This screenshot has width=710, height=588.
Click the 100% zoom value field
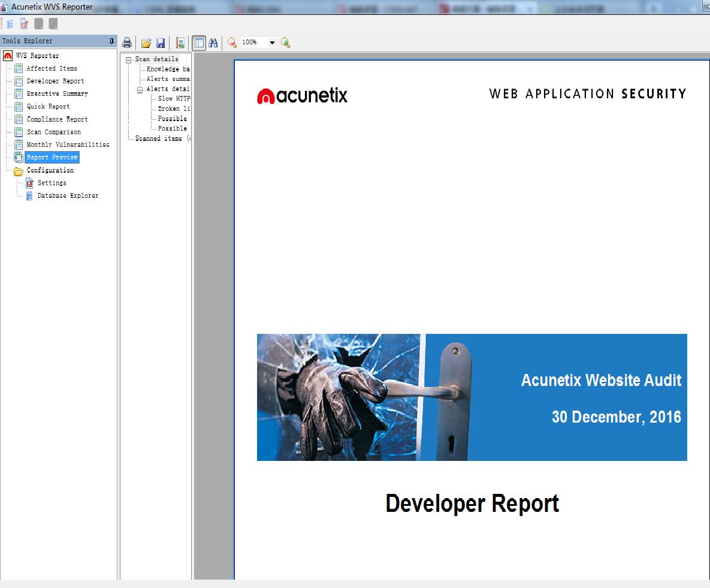point(255,43)
